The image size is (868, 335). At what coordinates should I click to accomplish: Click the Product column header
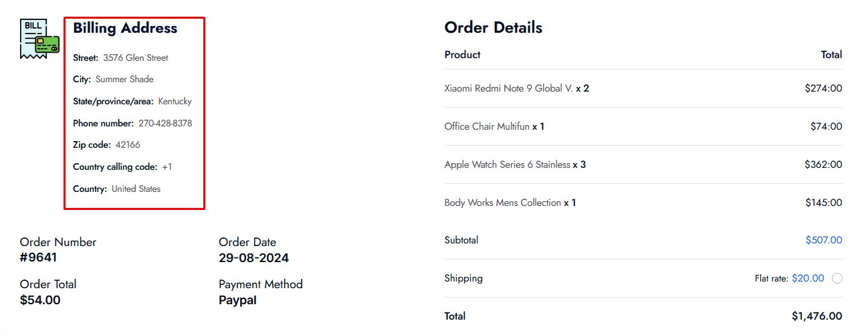pos(462,55)
